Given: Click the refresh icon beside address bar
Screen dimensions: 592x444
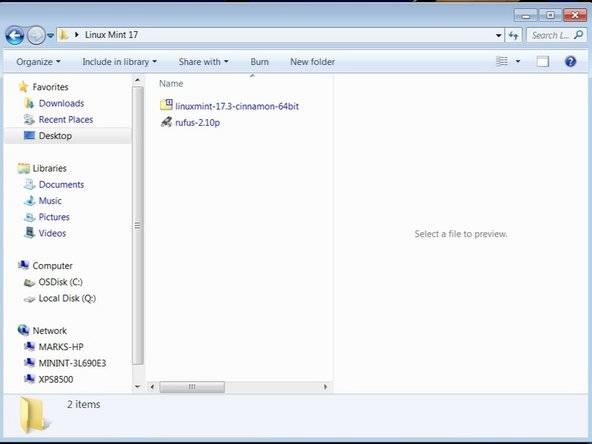Looking at the screenshot, I should point(513,35).
